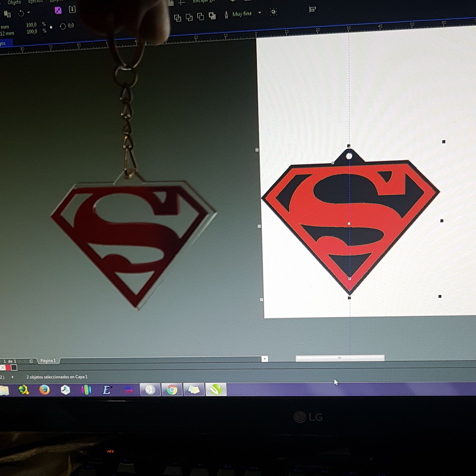Switch to Sticky Notes in taskbar

194,390
